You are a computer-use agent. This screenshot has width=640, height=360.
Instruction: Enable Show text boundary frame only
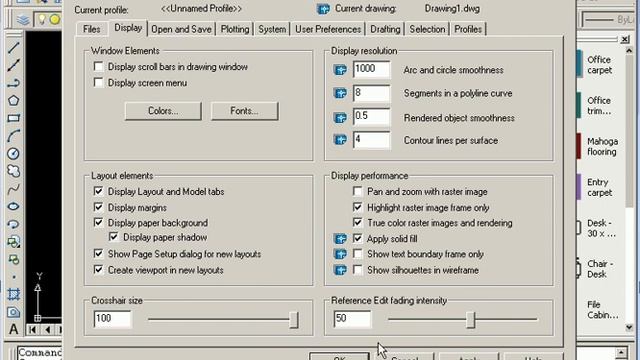click(x=358, y=254)
